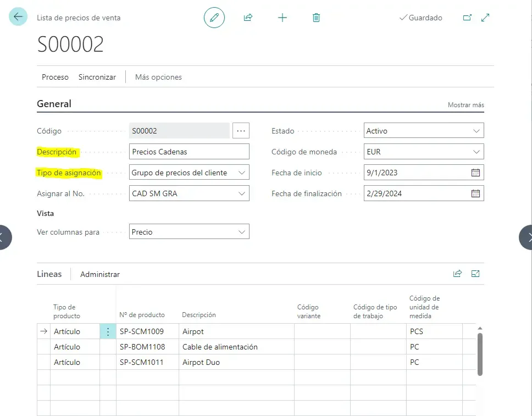Click the pencil edit icon
The image size is (532, 416).
click(x=214, y=18)
